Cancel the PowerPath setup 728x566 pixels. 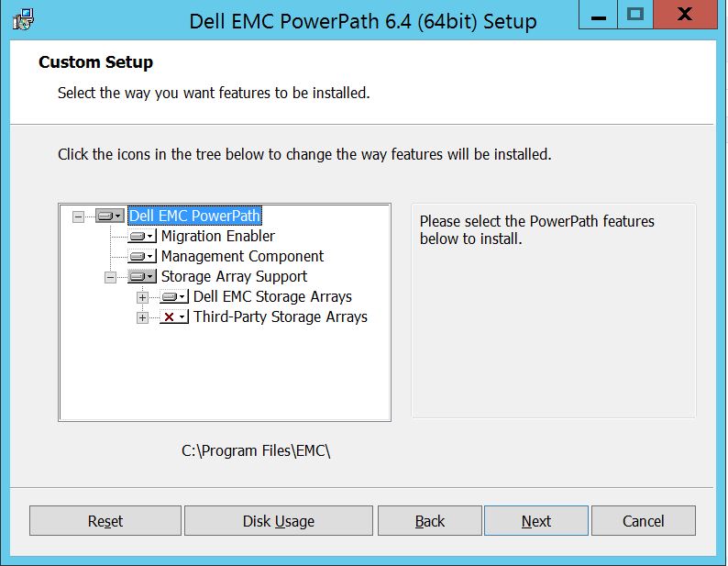tap(643, 521)
